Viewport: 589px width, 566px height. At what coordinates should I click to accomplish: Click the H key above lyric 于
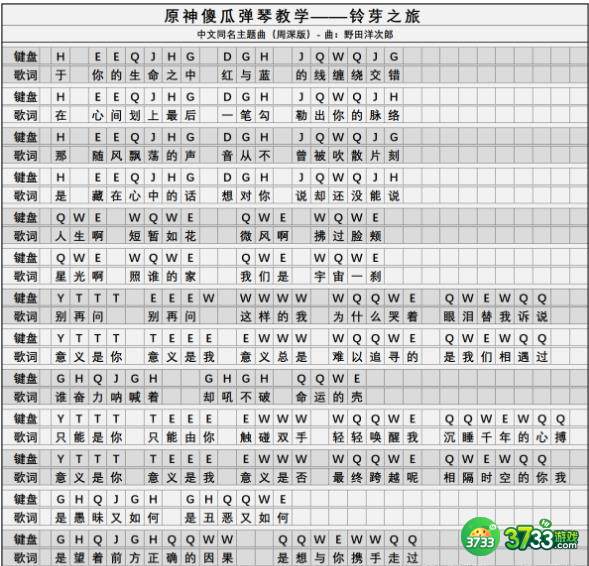pyautogui.click(x=61, y=57)
